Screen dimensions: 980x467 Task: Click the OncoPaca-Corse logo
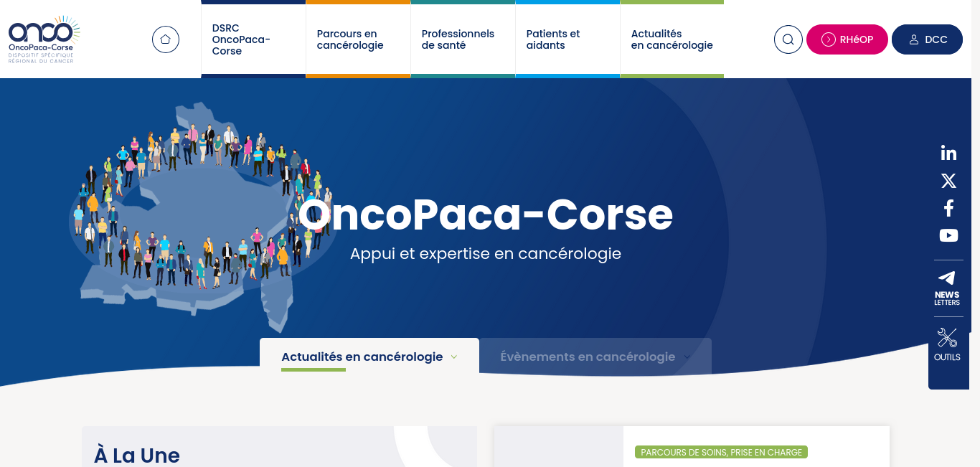tap(44, 39)
